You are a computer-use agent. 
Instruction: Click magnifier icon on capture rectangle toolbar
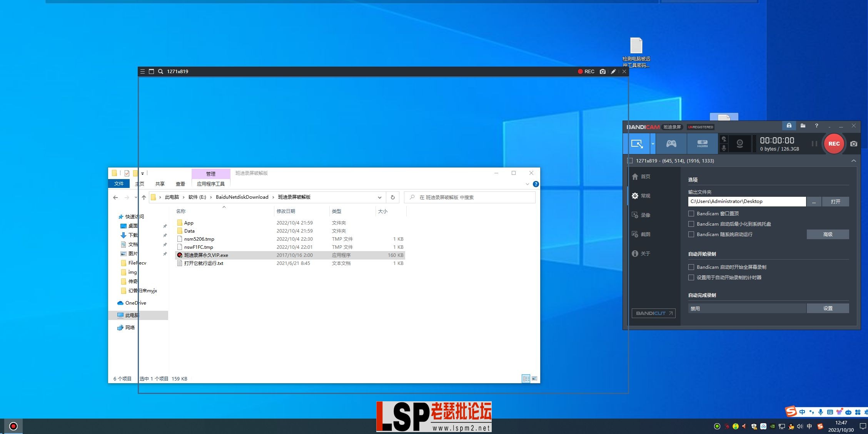tap(160, 72)
